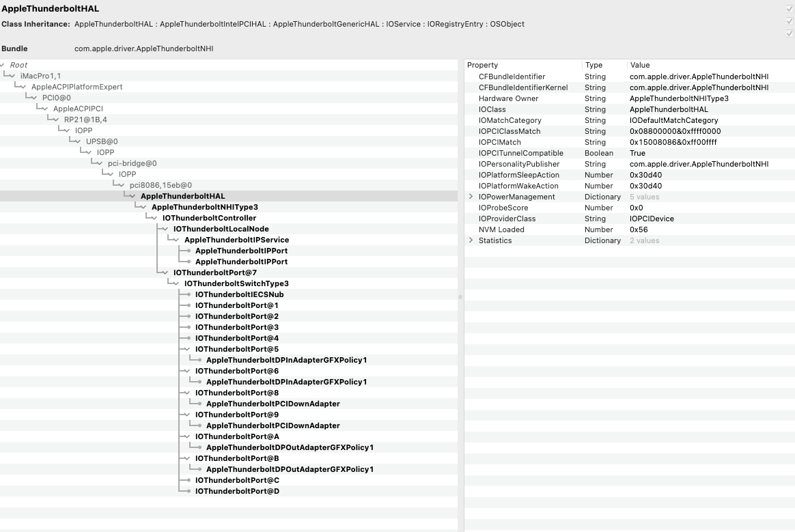Select AppleThunderboltNHIType3 in the tree
Image resolution: width=795 pixels, height=532 pixels.
click(x=204, y=207)
